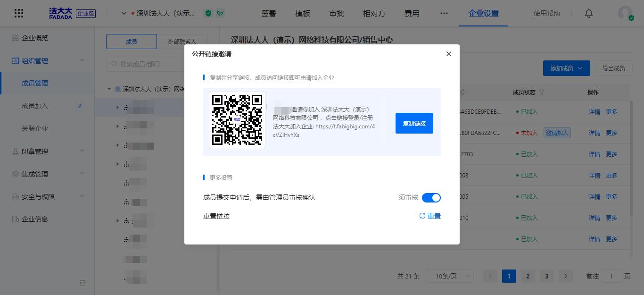Open 详情 in the row ending 2703

(x=594, y=154)
